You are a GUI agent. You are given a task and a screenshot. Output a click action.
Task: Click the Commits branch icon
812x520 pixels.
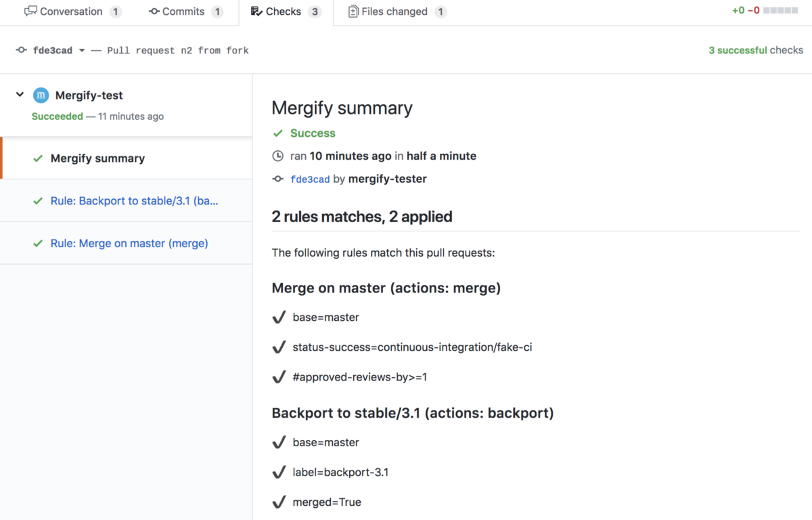tap(153, 11)
